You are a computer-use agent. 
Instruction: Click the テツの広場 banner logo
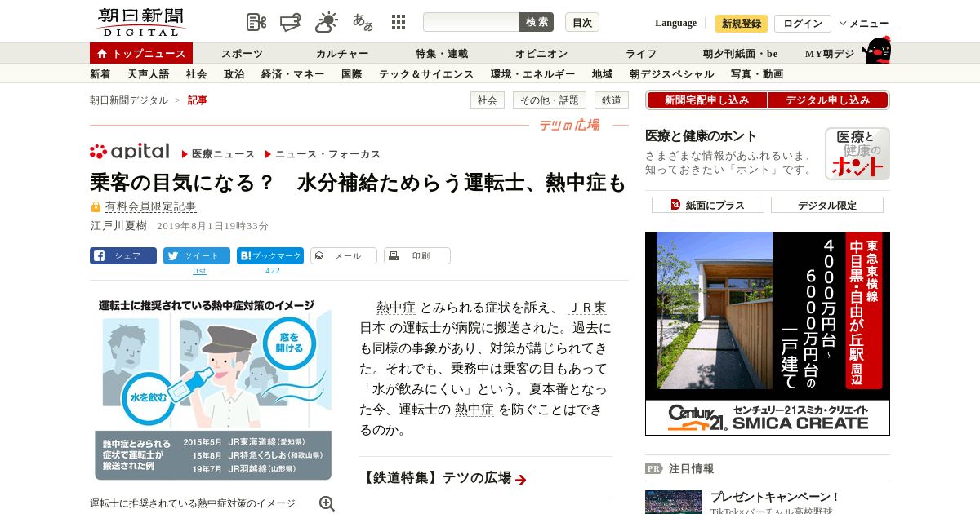pos(569,125)
